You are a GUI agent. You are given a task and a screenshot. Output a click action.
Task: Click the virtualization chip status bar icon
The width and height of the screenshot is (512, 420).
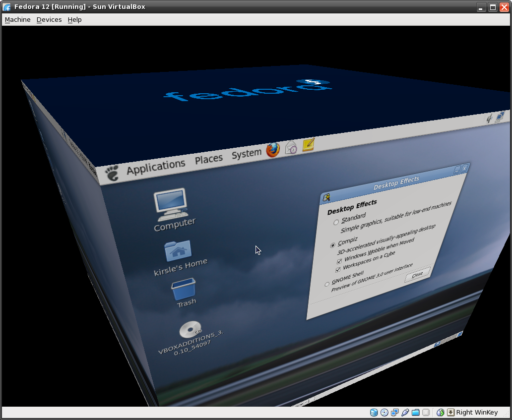[x=426, y=413]
